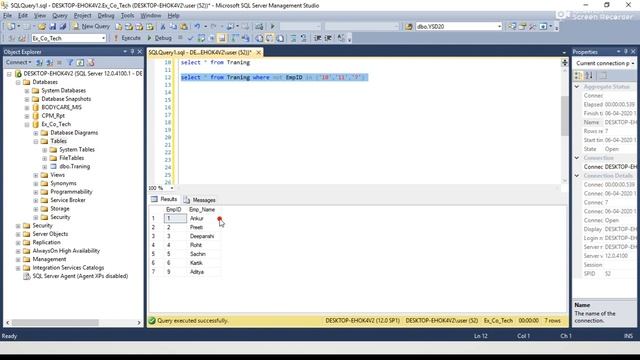Viewport: 640px width, 360px height.
Task: Expand the Programmability folder
Action: click(x=36, y=192)
